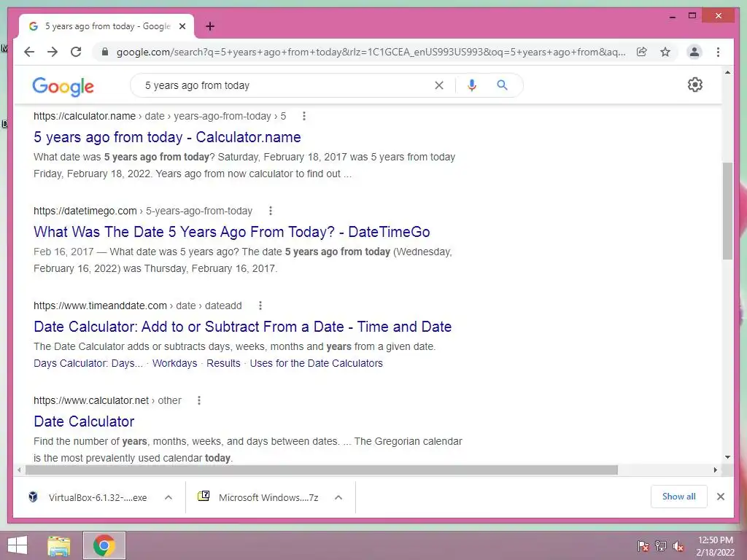Open options dots beside datetimego.com result
The width and height of the screenshot is (747, 560).
[270, 211]
